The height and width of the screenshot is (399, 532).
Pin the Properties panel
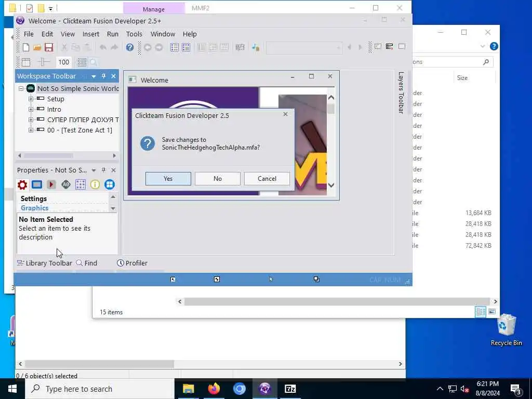[103, 170]
